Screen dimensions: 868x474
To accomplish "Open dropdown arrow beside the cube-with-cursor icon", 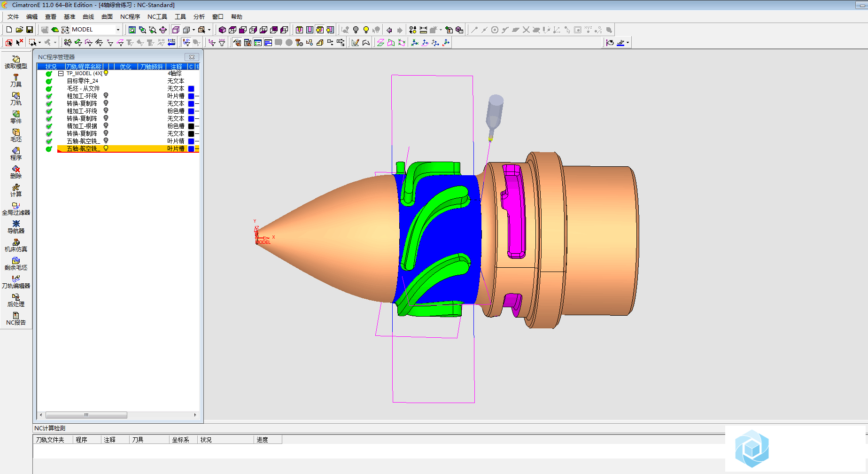I will (209, 30).
